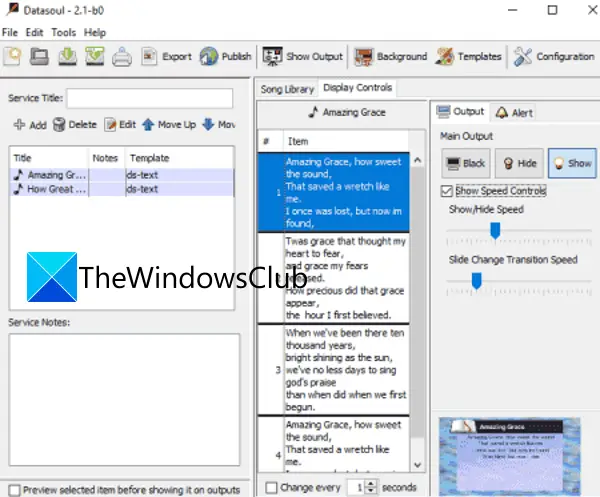Click the slide list scroll down arrow
The image size is (600, 497).
pyautogui.click(x=417, y=465)
